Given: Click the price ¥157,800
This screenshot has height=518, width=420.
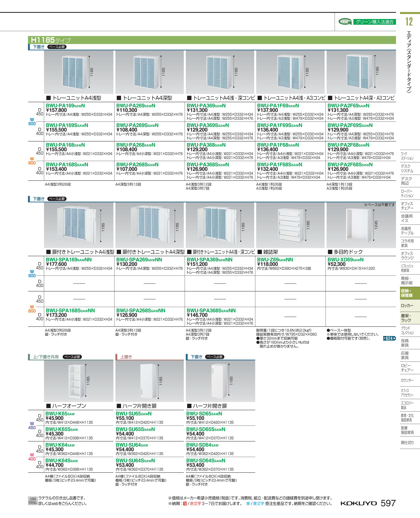Looking at the screenshot, I should tap(56, 110).
